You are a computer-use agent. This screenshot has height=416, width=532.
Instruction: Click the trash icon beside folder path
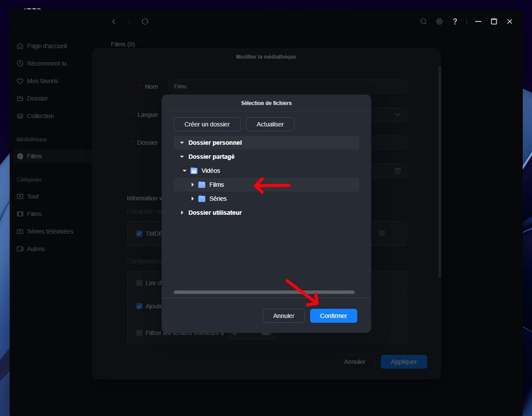[x=397, y=171]
